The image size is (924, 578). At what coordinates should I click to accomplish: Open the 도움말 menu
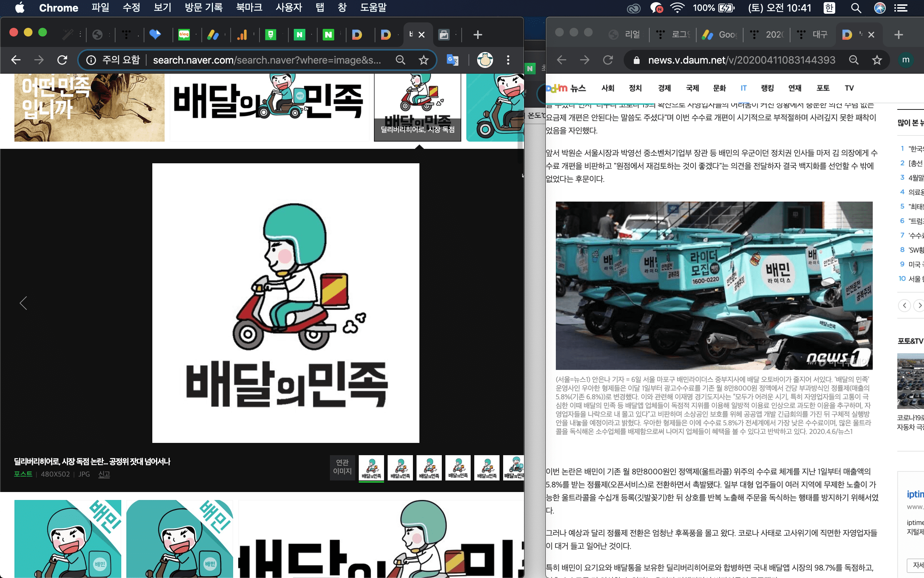point(374,8)
